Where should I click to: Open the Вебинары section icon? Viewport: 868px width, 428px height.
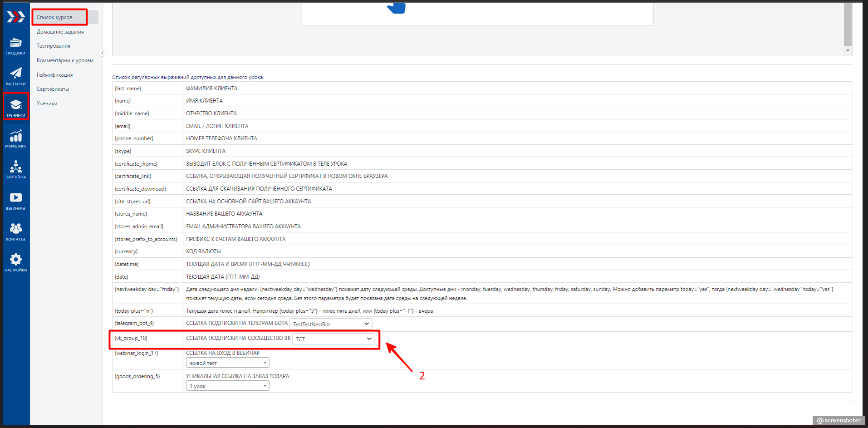click(16, 201)
